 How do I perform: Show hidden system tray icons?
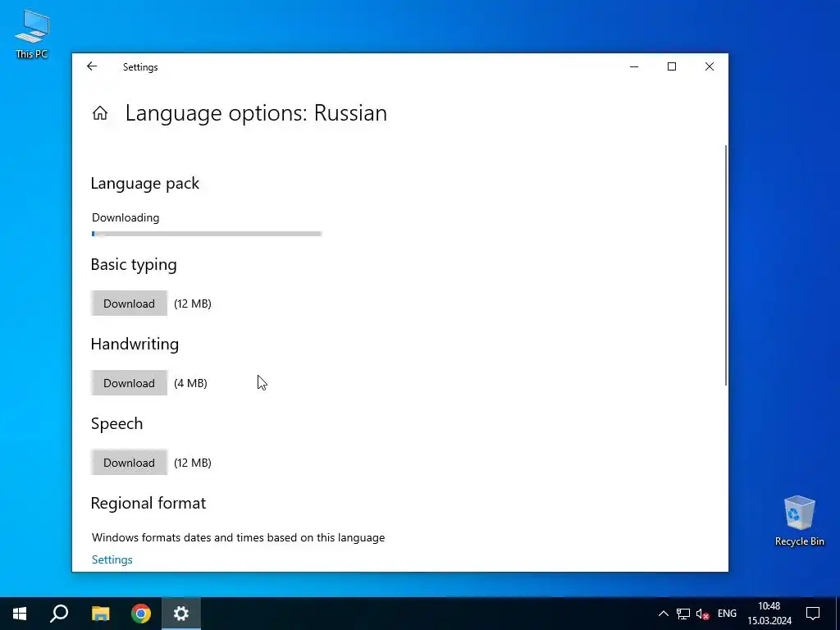click(x=663, y=614)
